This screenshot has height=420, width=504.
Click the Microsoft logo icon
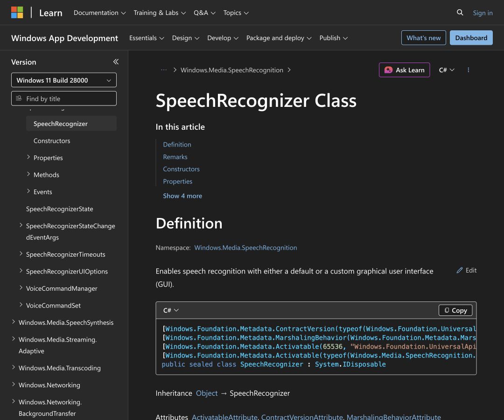(x=17, y=13)
